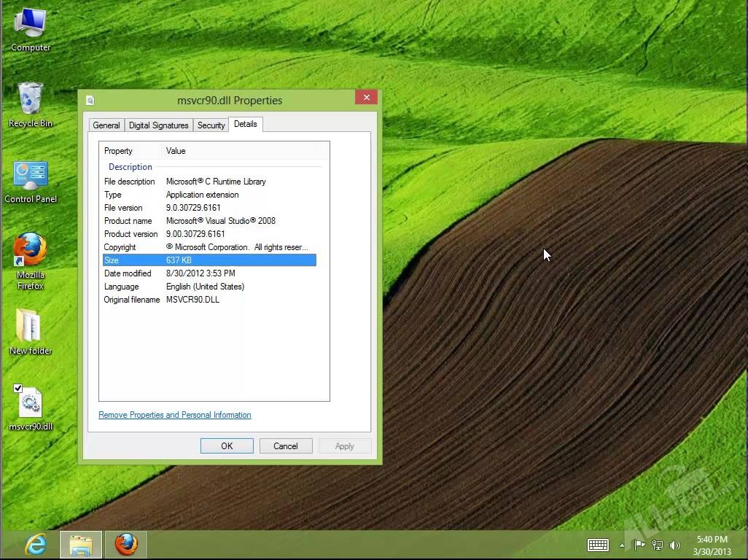Click the Description group heading

[x=130, y=167]
